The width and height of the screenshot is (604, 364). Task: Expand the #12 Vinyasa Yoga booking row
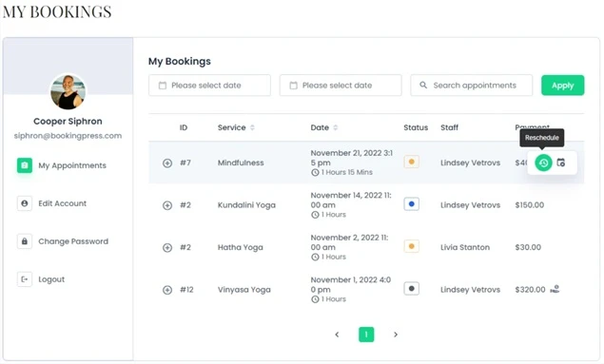pos(167,290)
